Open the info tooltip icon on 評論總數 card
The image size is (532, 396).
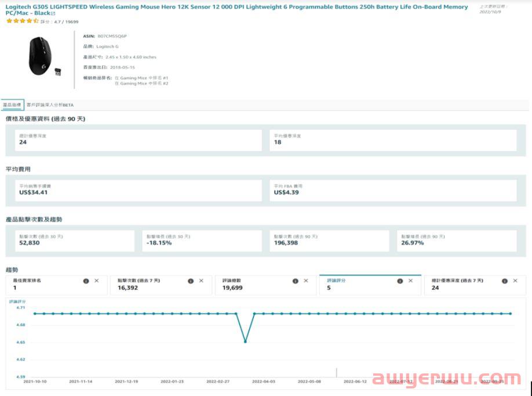tap(295, 281)
